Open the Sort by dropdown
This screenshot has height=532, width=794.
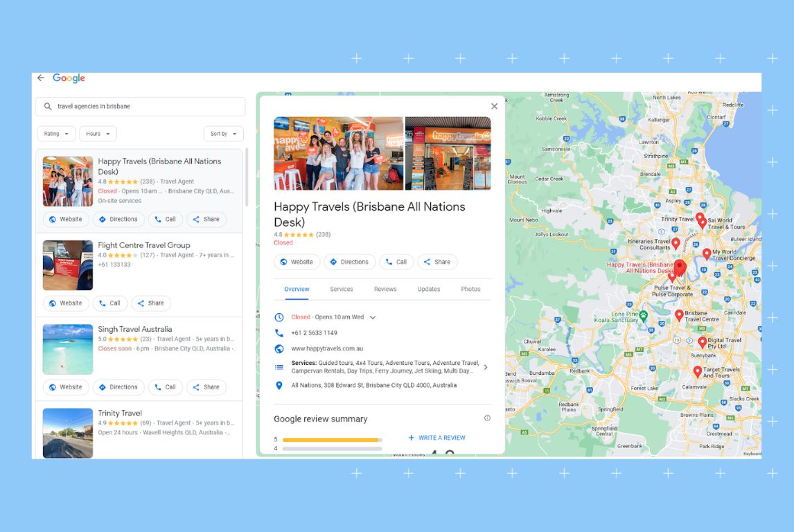pyautogui.click(x=223, y=133)
